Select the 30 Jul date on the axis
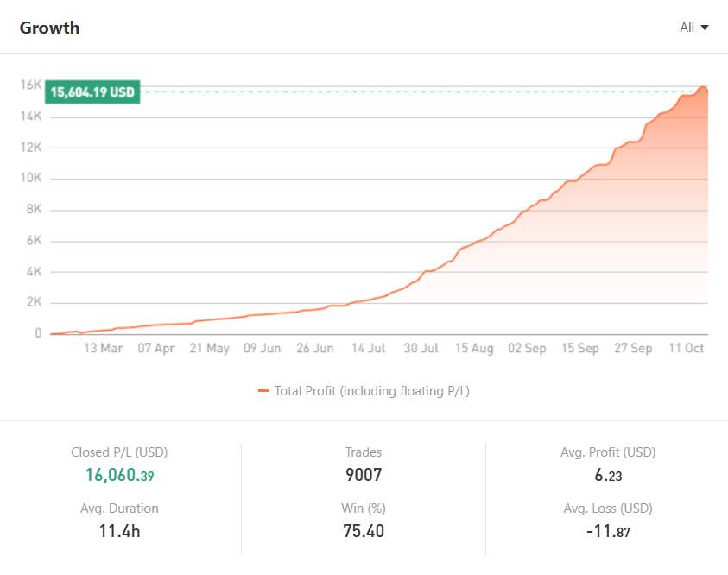Screen dimensions: 728x575 [421, 349]
